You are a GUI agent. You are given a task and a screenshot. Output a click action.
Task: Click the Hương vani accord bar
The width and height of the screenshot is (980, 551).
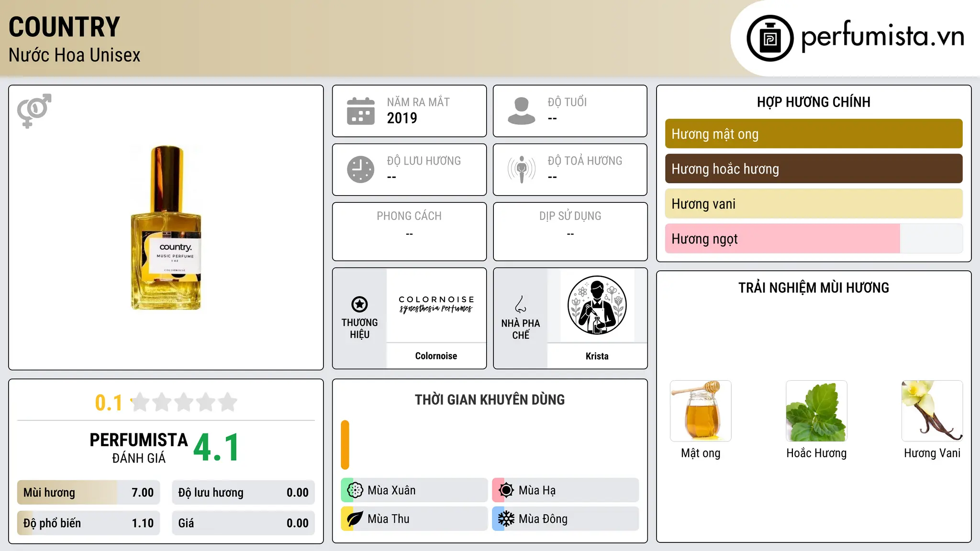[x=813, y=204]
